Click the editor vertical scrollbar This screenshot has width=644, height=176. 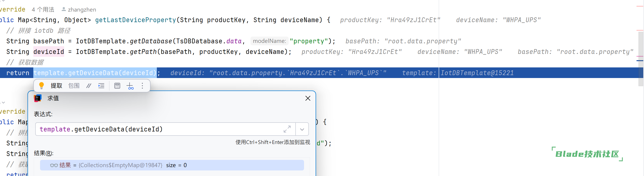(x=641, y=59)
